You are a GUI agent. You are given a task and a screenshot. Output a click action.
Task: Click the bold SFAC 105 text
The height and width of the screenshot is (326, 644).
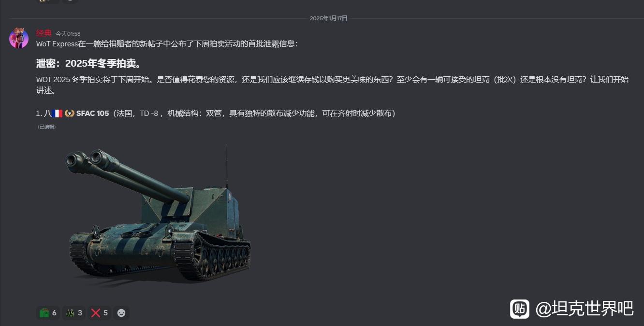93,113
